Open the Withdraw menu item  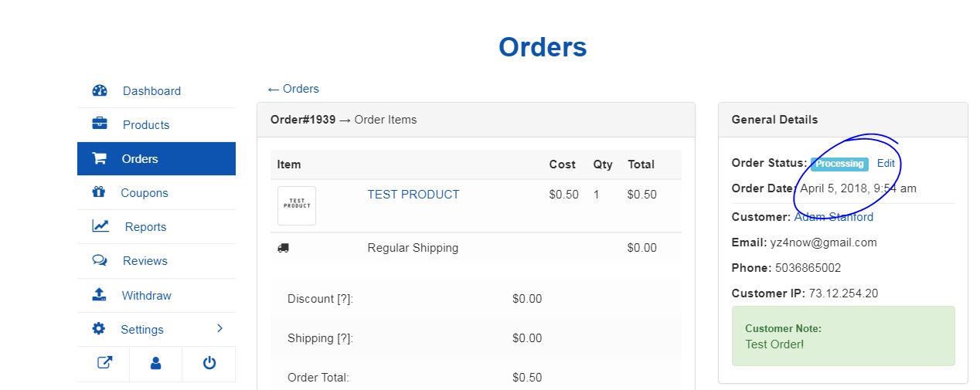click(x=146, y=296)
